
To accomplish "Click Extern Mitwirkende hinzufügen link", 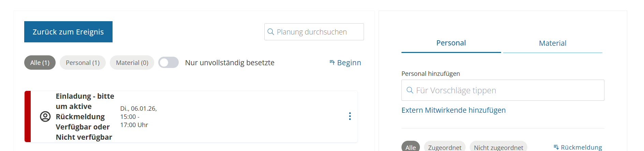I will click(453, 110).
